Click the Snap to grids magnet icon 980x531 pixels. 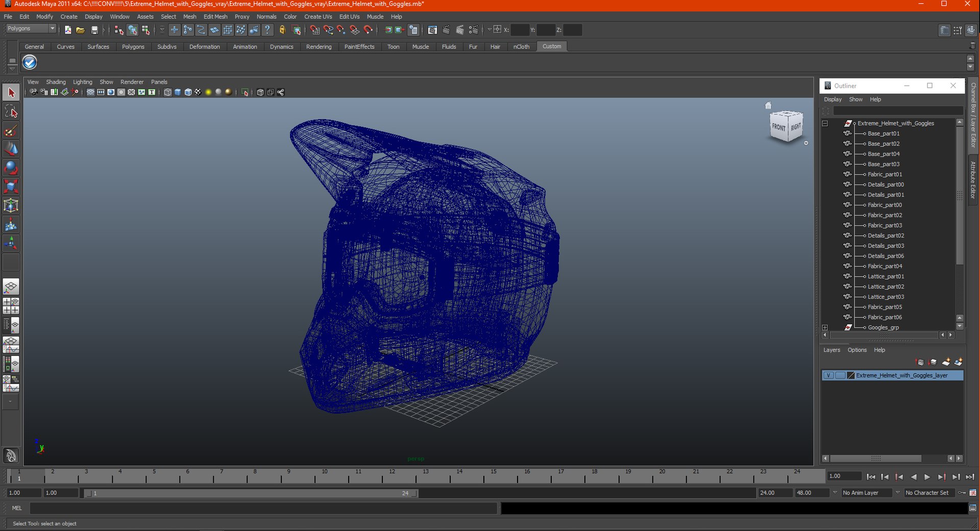tap(315, 30)
